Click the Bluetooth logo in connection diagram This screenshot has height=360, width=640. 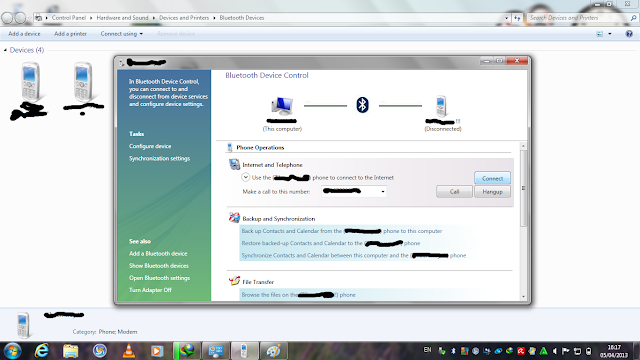point(362,105)
